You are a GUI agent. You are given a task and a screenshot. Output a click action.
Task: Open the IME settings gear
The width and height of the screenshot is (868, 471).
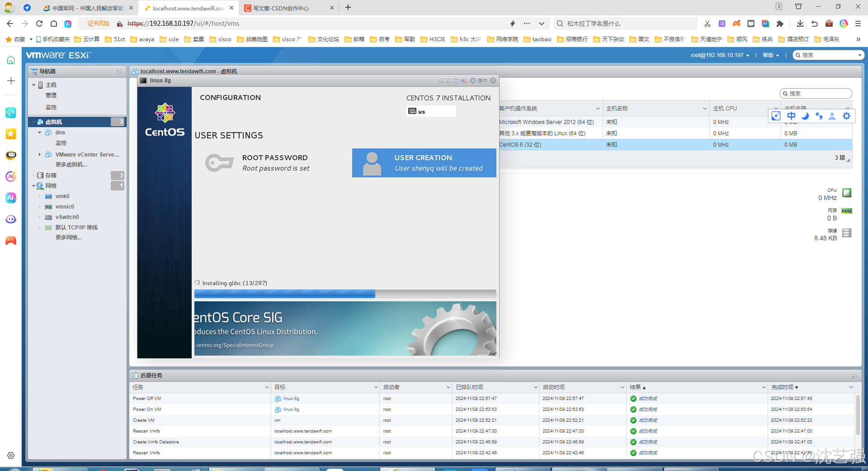click(846, 116)
